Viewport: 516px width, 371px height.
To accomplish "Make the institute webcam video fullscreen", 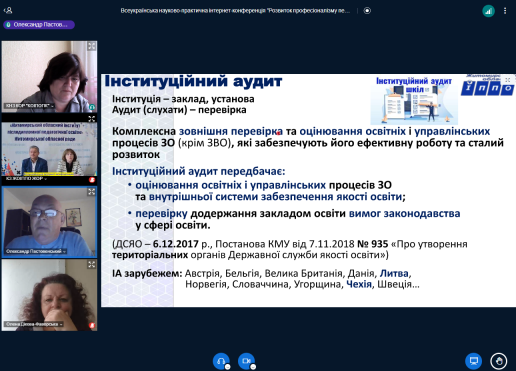I will (91, 119).
